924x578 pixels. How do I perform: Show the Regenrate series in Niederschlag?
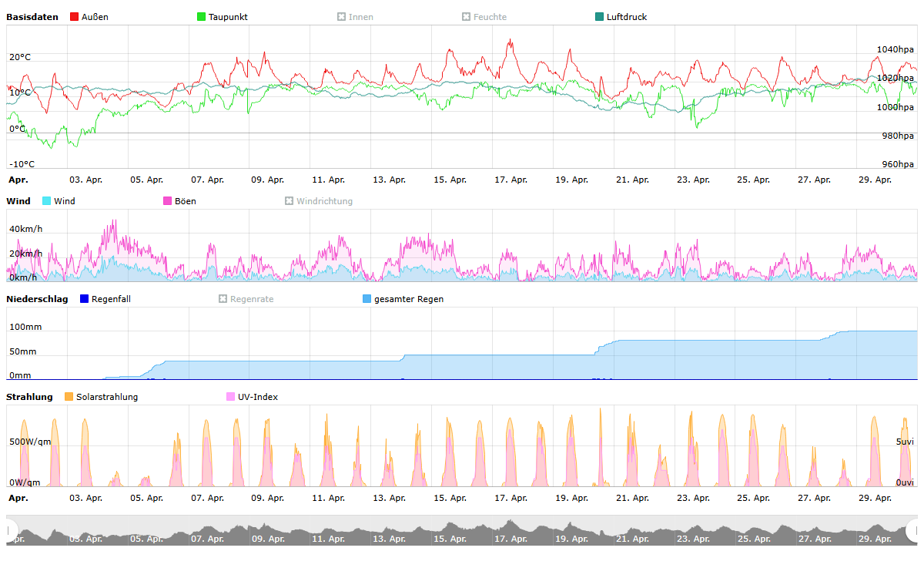[x=223, y=299]
